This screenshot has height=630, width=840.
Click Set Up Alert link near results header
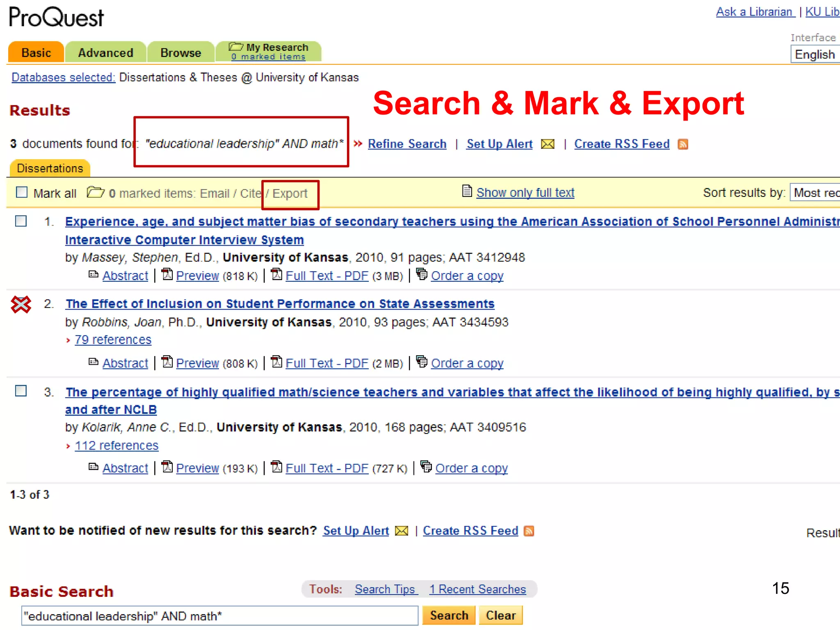coord(499,144)
